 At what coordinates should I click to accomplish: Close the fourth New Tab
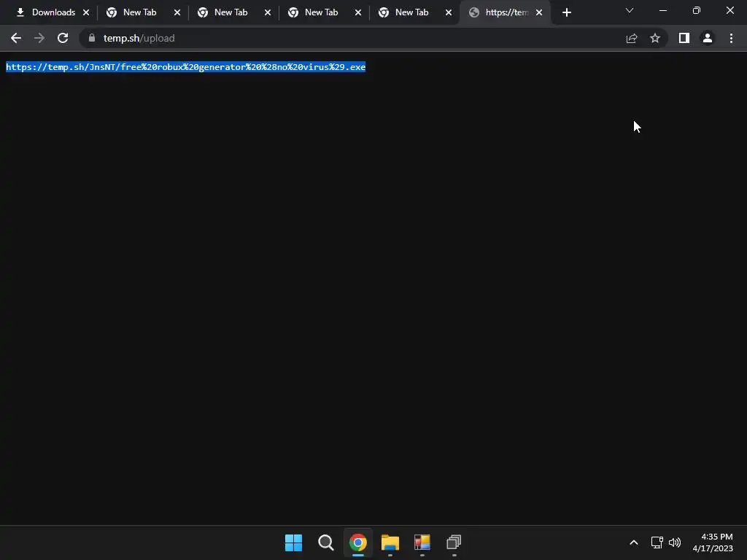(x=449, y=12)
